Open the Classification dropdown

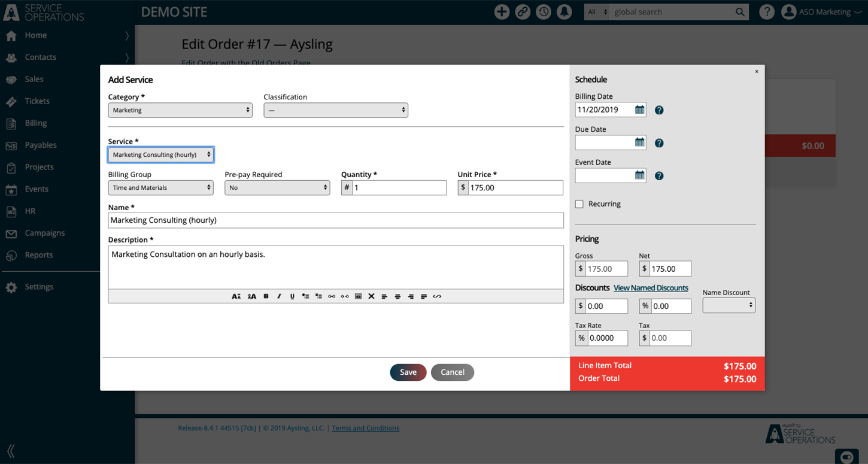[336, 110]
